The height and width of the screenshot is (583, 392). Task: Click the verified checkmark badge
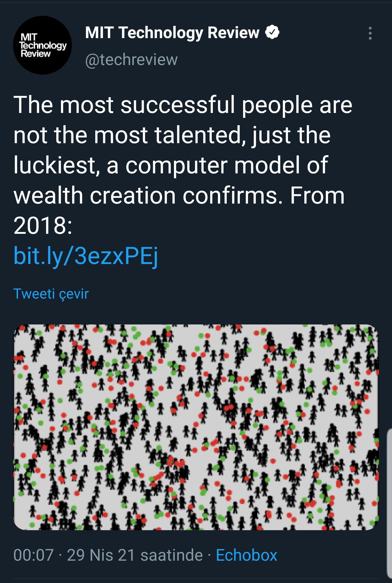272,32
